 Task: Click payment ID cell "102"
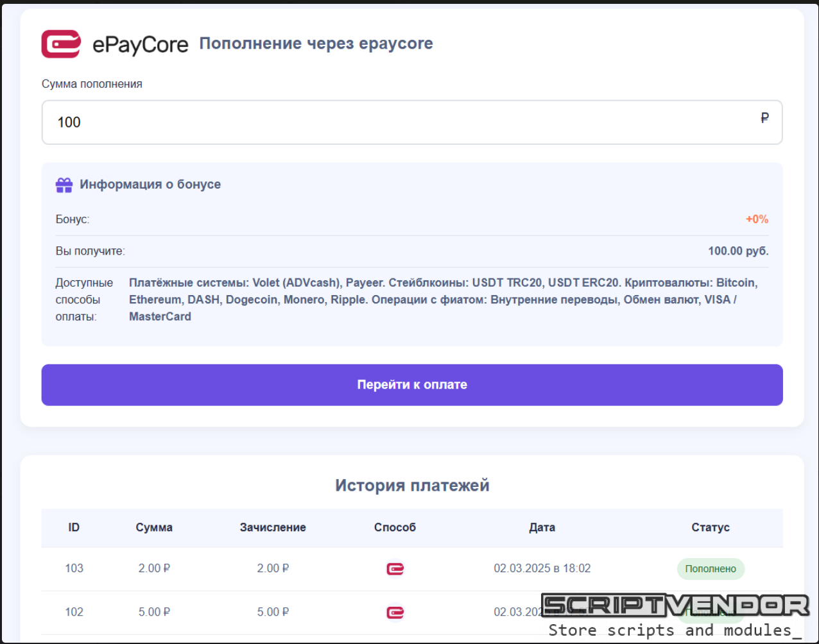74,612
